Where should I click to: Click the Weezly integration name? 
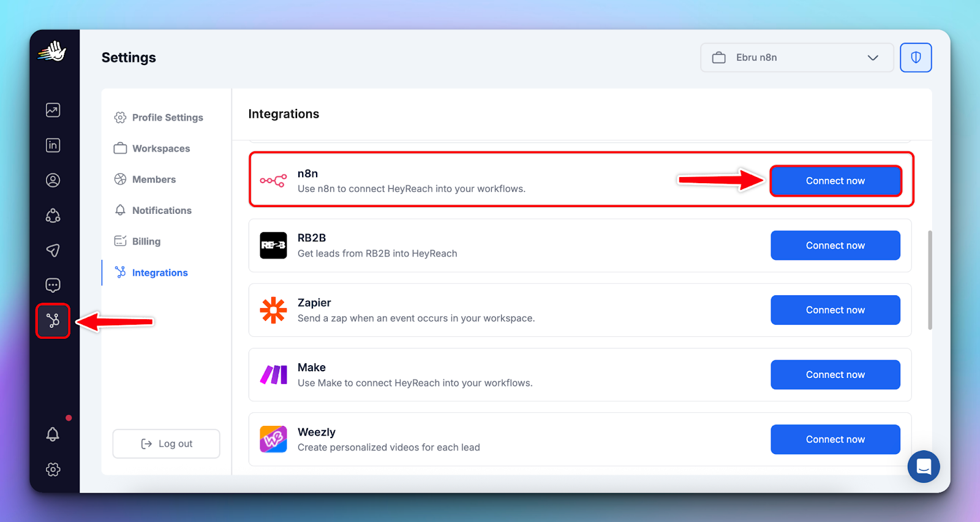pos(317,432)
